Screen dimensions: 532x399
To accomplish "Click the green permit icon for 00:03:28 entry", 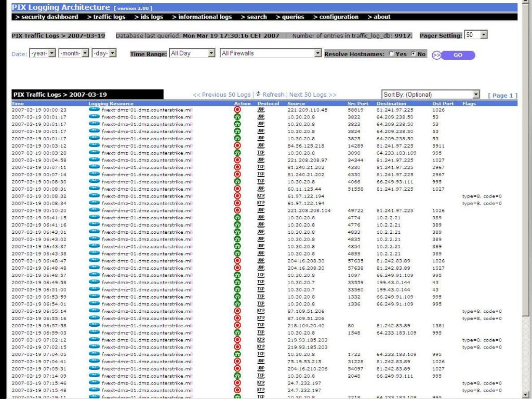I will point(237,153).
